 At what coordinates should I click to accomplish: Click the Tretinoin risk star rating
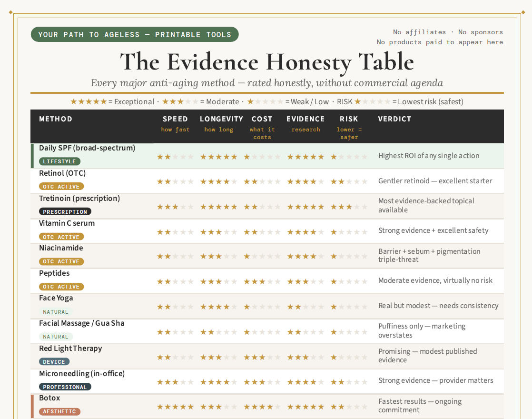(x=349, y=207)
